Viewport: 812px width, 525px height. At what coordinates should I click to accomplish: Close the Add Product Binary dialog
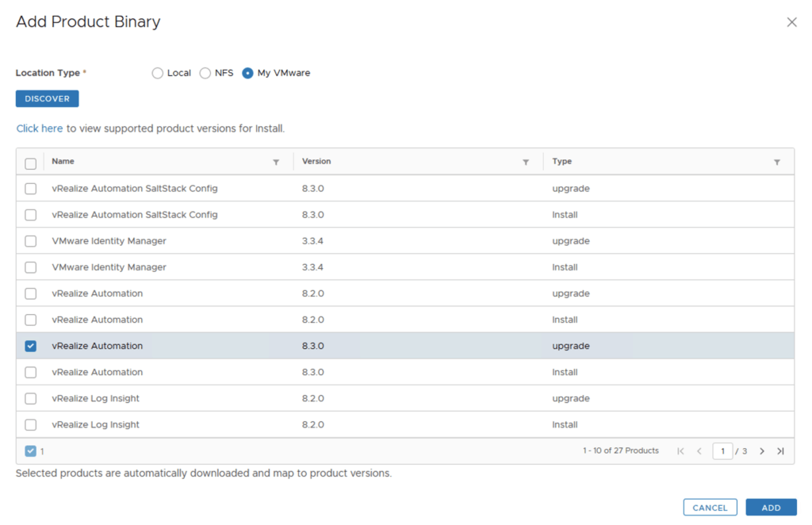(791, 22)
